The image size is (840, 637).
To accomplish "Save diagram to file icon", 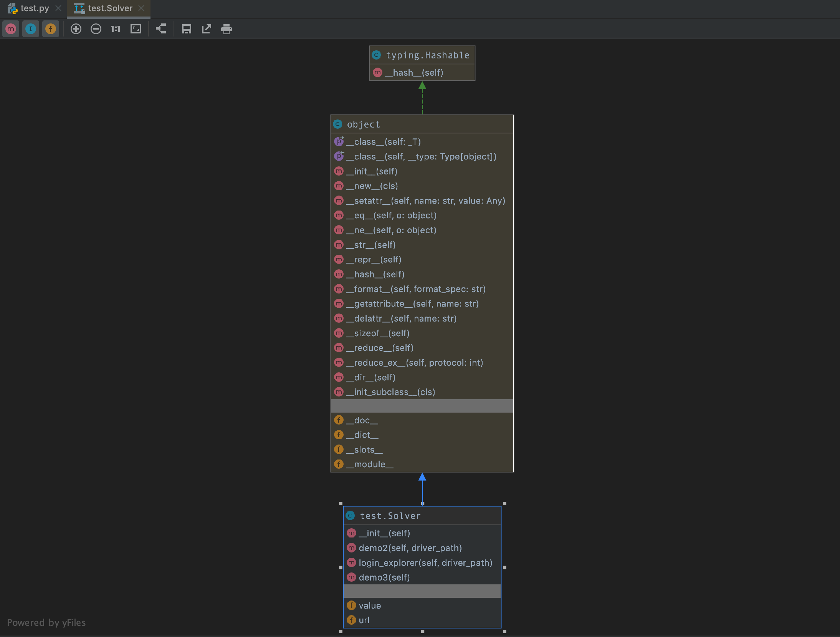I will point(187,29).
